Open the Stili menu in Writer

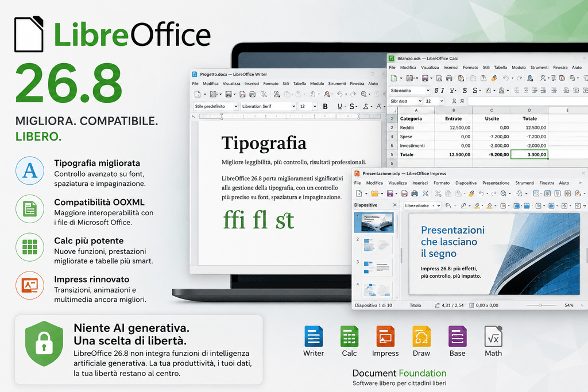(286, 84)
